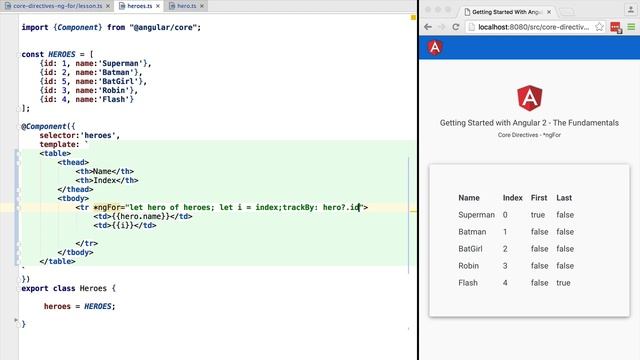Reload the browser page

pos(456,27)
